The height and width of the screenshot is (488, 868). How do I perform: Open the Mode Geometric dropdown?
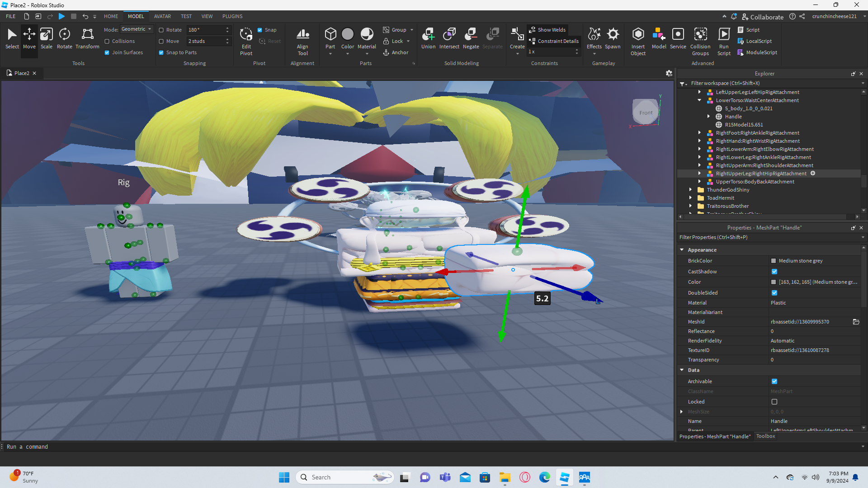[x=137, y=29]
